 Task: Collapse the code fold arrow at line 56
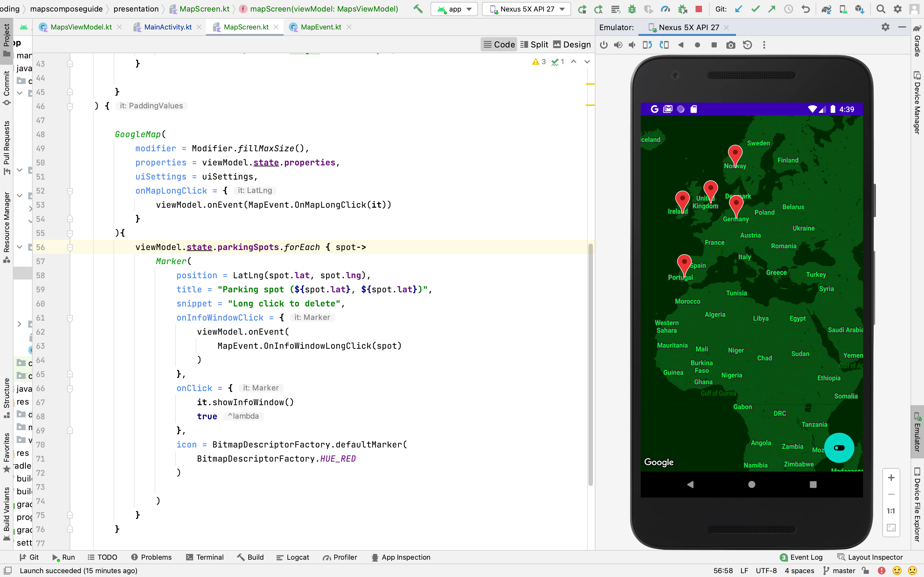(70, 247)
